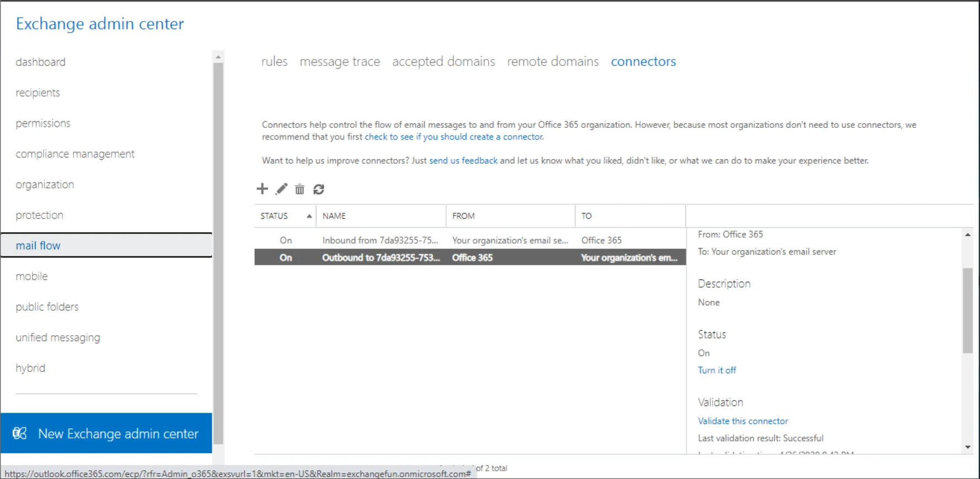980x479 pixels.
Task: Open the accepted domains tab
Action: click(x=443, y=62)
